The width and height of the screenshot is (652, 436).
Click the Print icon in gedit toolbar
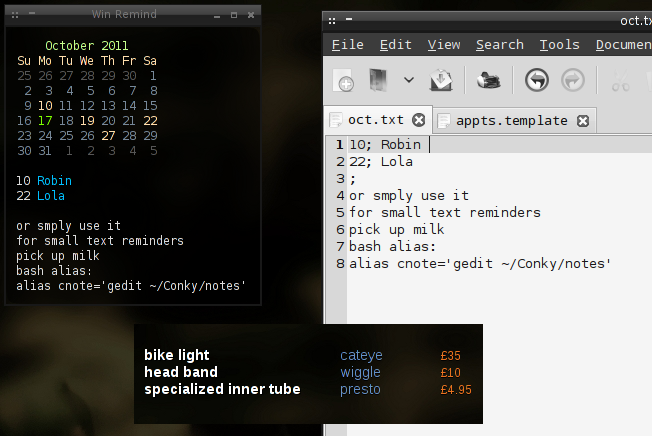click(x=489, y=80)
